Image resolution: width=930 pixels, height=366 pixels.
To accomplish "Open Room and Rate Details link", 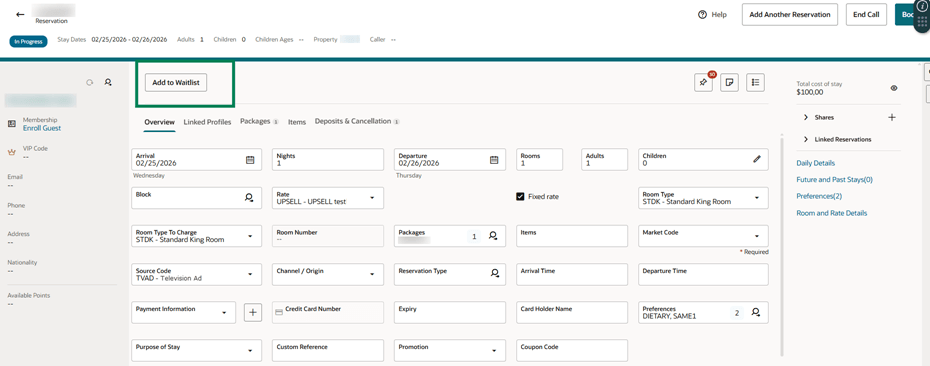I will (832, 213).
